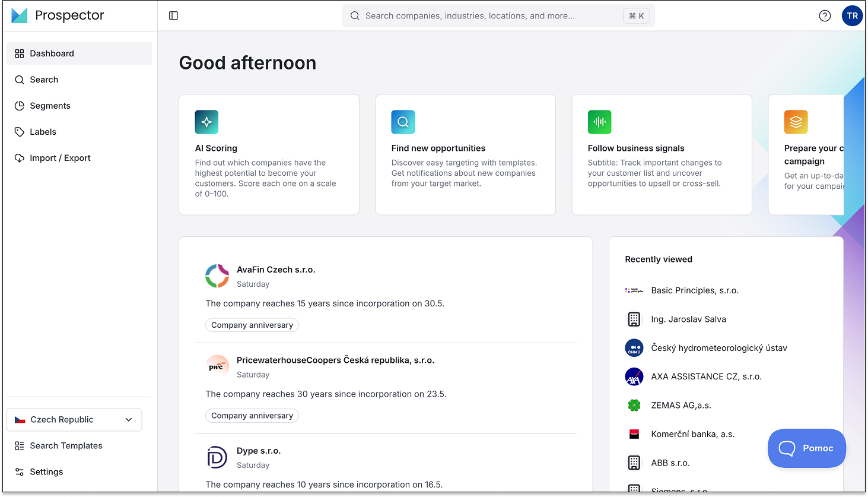868x497 pixels.
Task: Click the PwC 30 years incorporation text
Action: click(x=326, y=394)
